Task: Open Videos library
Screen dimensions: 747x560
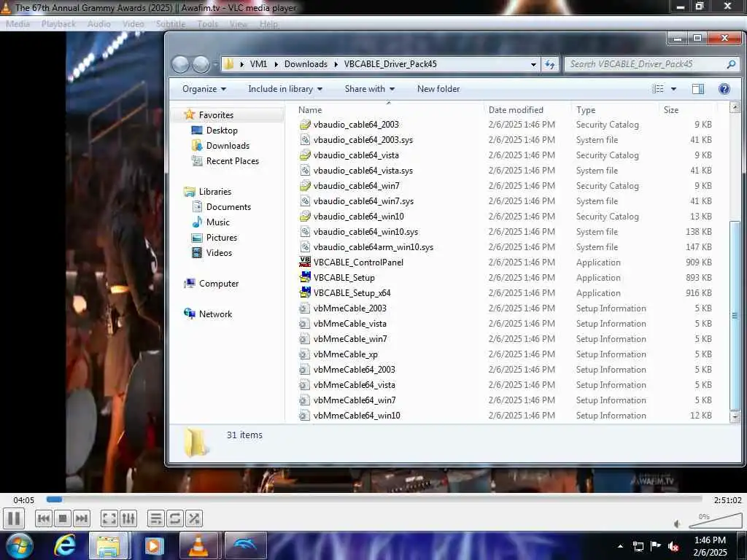Action: coord(219,252)
